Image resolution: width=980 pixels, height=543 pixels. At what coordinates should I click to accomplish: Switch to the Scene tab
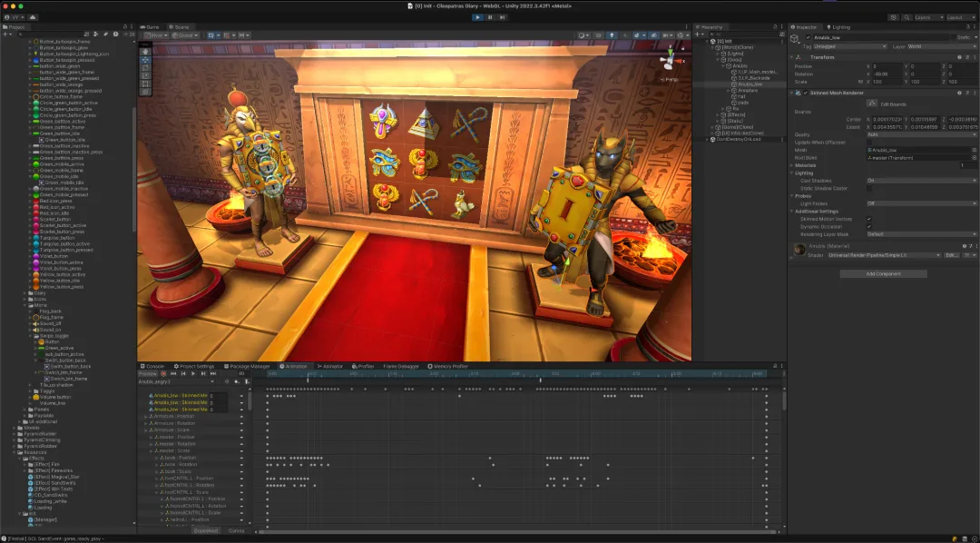pos(180,27)
